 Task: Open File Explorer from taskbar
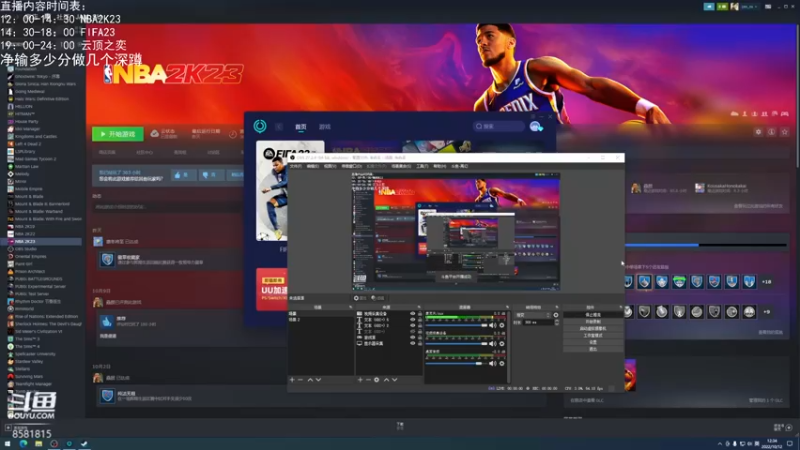38,444
